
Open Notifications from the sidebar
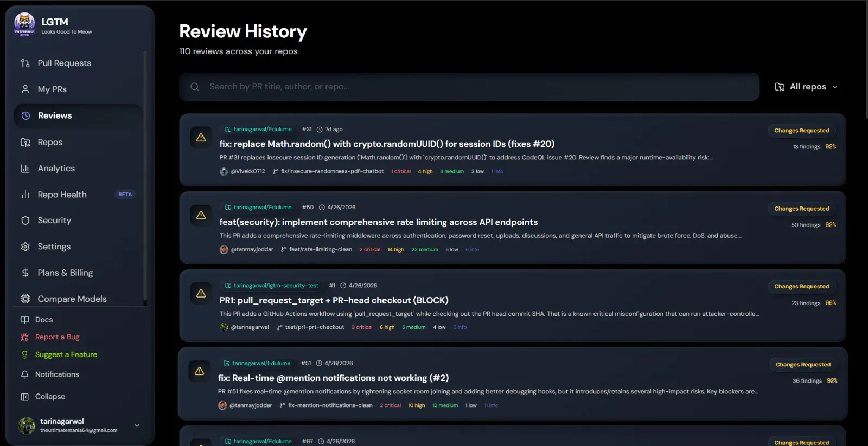click(x=57, y=374)
